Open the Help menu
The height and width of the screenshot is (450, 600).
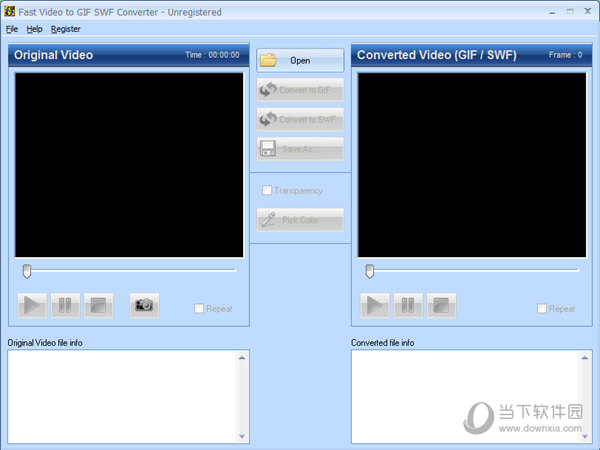point(34,29)
